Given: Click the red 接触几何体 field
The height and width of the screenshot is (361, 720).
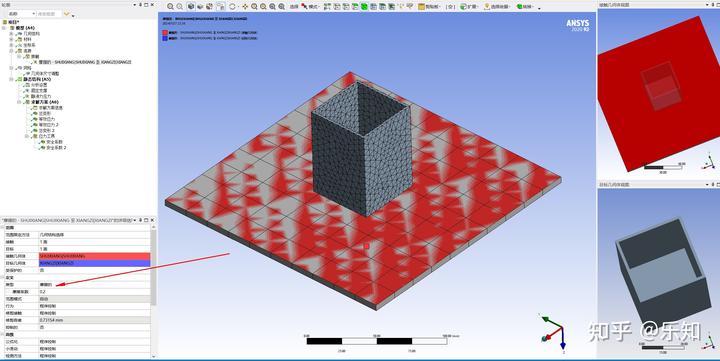Looking at the screenshot, I should (95, 256).
